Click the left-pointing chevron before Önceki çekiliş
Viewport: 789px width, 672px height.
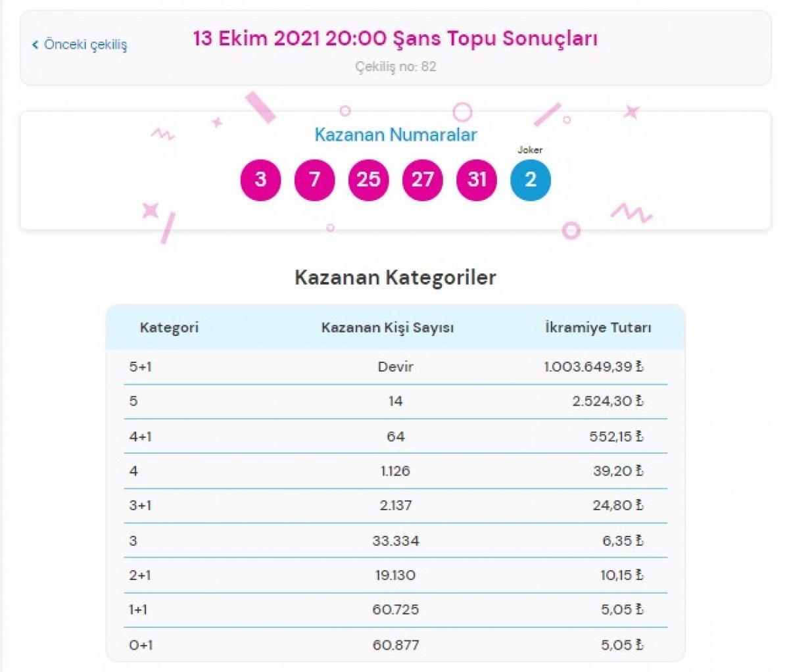[34, 43]
